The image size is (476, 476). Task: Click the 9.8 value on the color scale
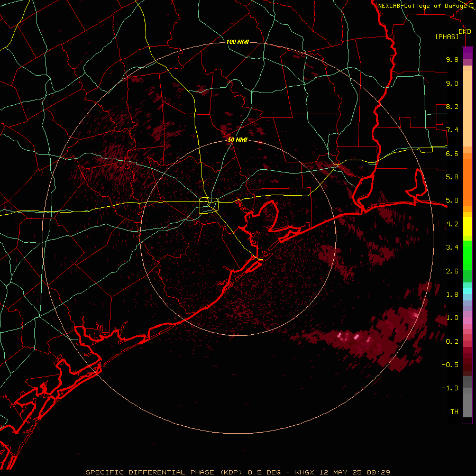[452, 60]
